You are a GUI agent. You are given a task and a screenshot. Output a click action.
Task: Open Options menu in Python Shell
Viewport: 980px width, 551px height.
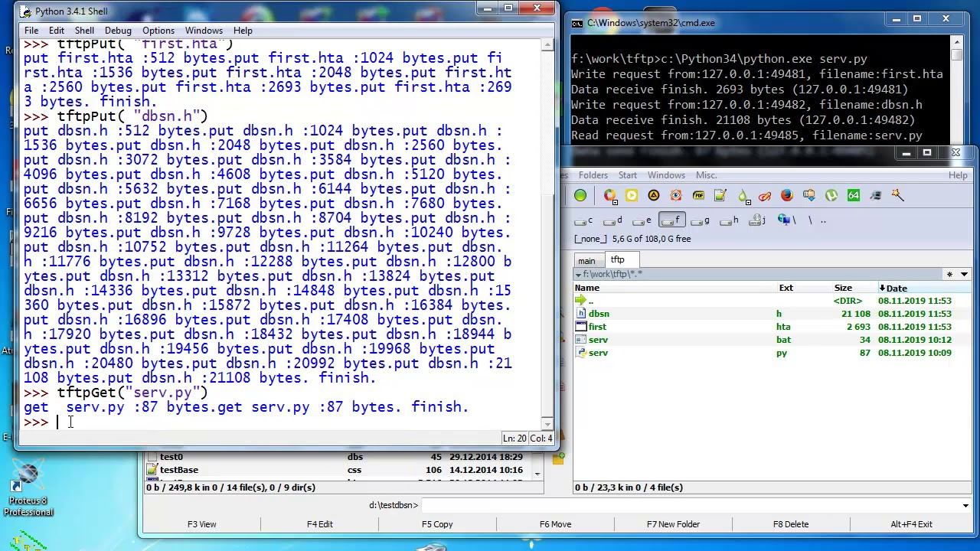pos(158,31)
